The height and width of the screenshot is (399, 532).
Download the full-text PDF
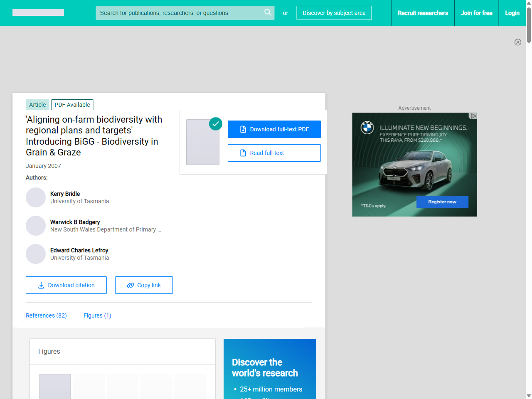[274, 129]
